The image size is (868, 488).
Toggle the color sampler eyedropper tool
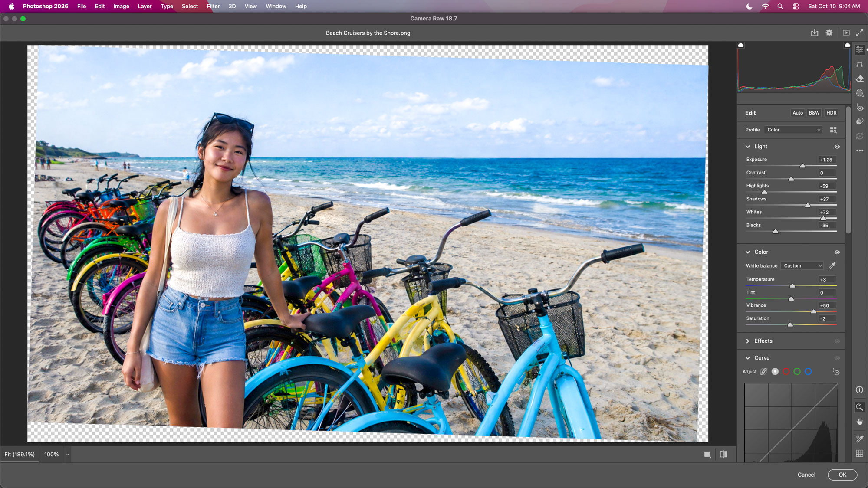[859, 439]
